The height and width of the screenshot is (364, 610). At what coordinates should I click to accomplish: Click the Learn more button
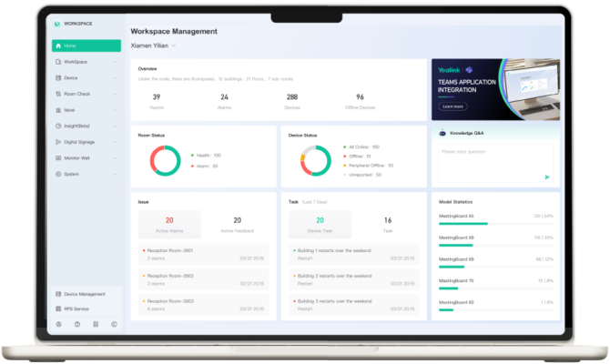[452, 106]
